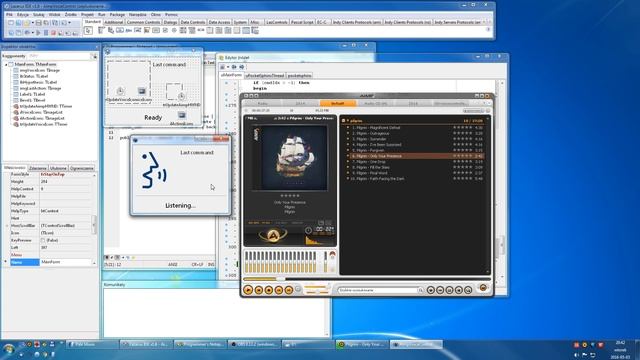This screenshot has height=360, width=640.
Task: Open the Projekt menu
Action: (x=87, y=14)
